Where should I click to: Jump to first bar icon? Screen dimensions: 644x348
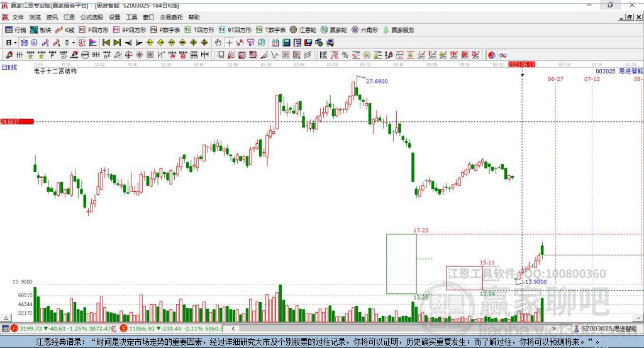(106, 43)
